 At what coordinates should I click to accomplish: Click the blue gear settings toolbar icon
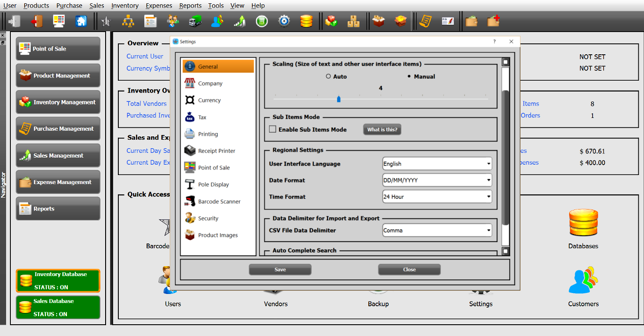284,21
